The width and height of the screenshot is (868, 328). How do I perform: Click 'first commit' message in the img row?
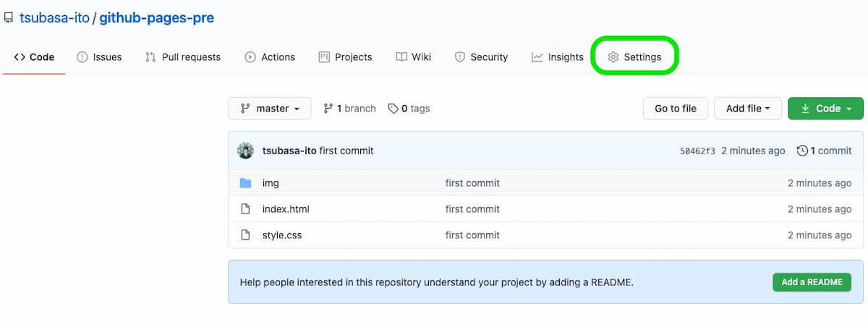click(472, 183)
